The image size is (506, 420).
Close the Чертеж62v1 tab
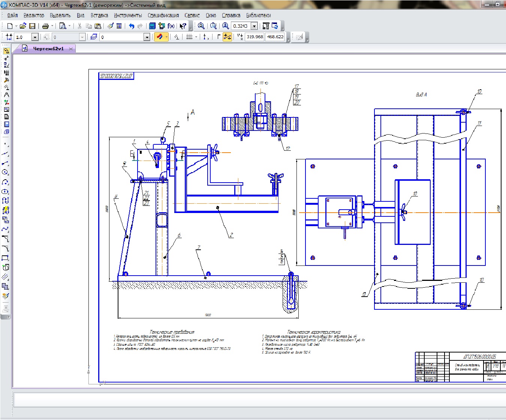71,49
